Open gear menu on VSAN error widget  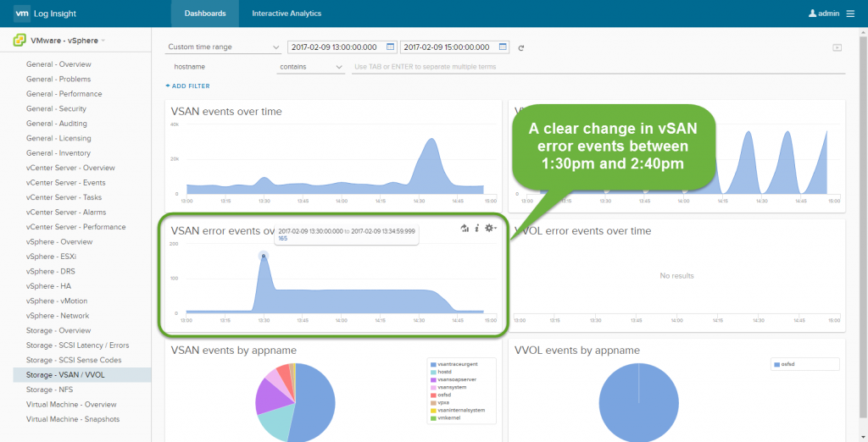[490, 228]
